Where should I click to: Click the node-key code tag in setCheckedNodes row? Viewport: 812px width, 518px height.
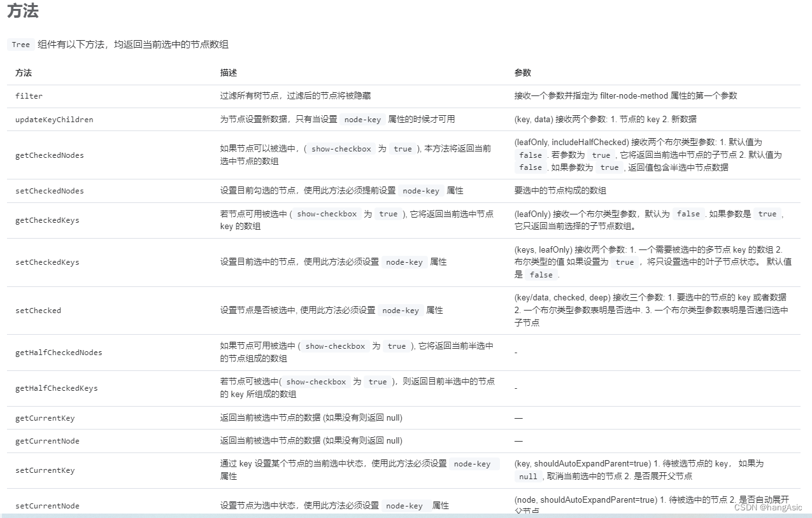421,190
